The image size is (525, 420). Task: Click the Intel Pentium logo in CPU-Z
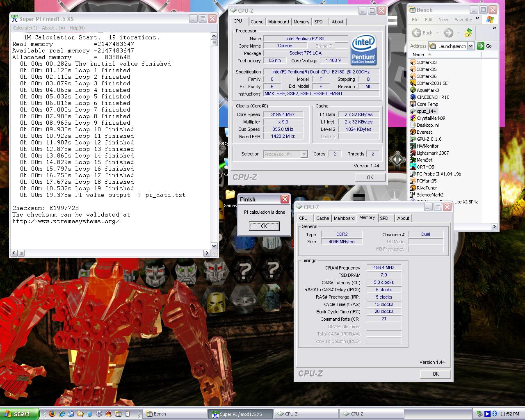(363, 50)
